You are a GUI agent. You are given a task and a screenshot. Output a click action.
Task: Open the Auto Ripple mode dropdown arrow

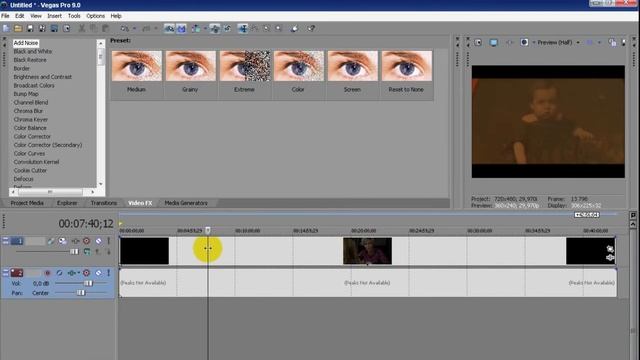pos(205,29)
